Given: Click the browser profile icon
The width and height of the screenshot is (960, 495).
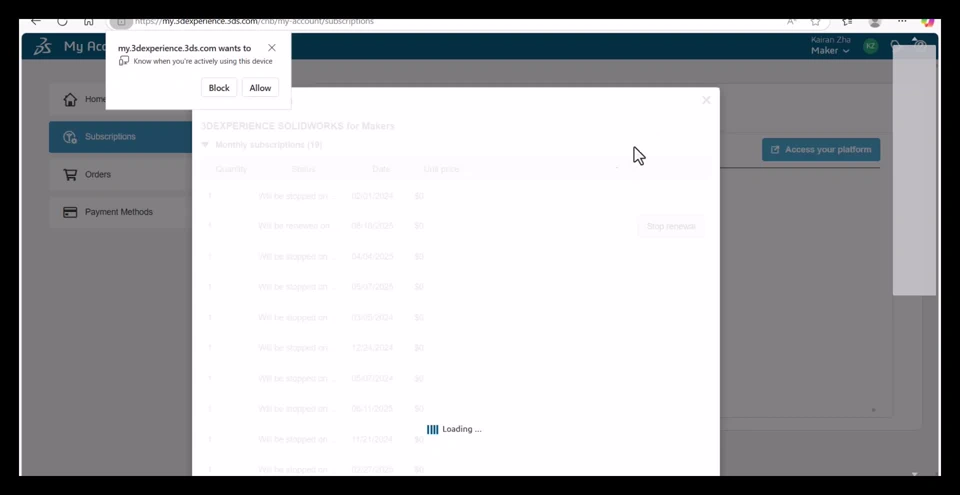Looking at the screenshot, I should pos(875,22).
